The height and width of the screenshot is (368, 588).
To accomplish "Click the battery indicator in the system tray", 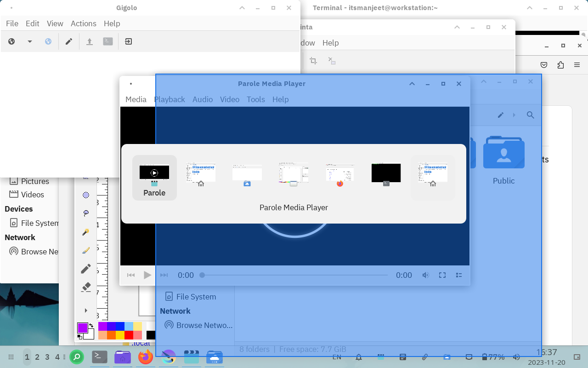I will tap(484, 356).
